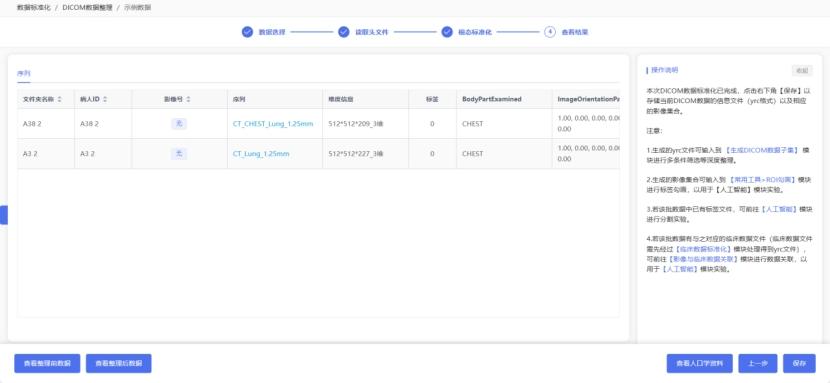The height and width of the screenshot is (383, 830).
Task: Open the 【人工智能】 link in note 3
Action: click(x=778, y=209)
